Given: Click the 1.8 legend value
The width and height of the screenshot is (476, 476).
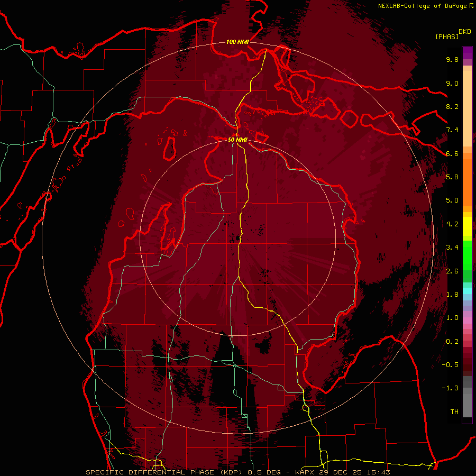Looking at the screenshot, I should click(x=452, y=295).
